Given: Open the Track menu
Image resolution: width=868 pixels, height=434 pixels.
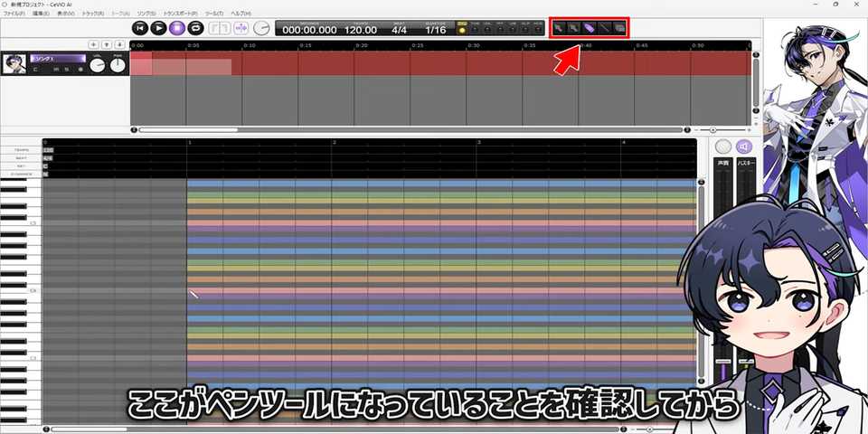Looking at the screenshot, I should tap(93, 13).
